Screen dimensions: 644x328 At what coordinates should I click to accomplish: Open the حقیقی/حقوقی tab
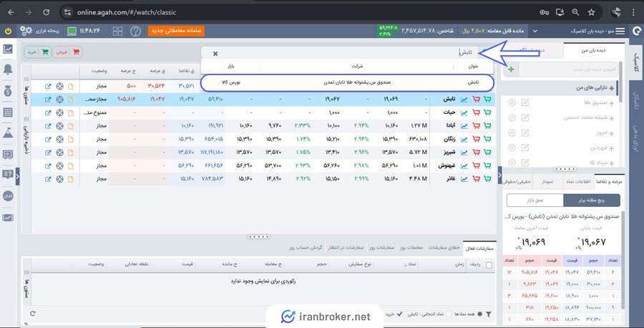tap(517, 181)
